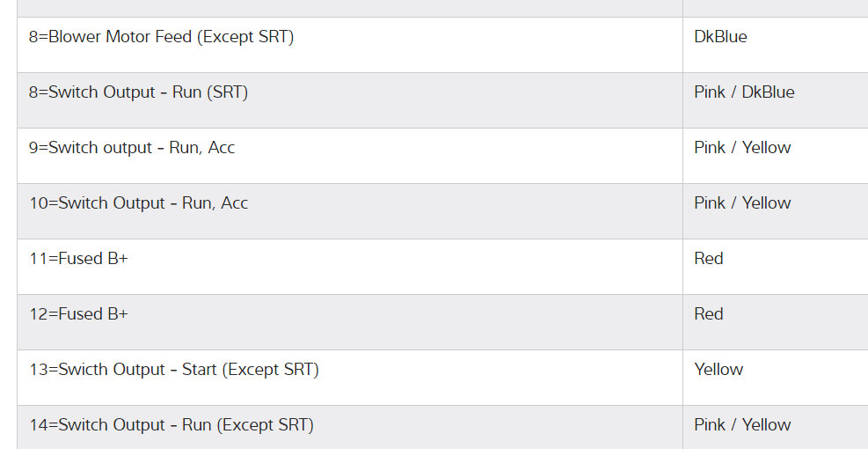
Task: Click the empty cell above DkBlue
Action: coord(775,8)
